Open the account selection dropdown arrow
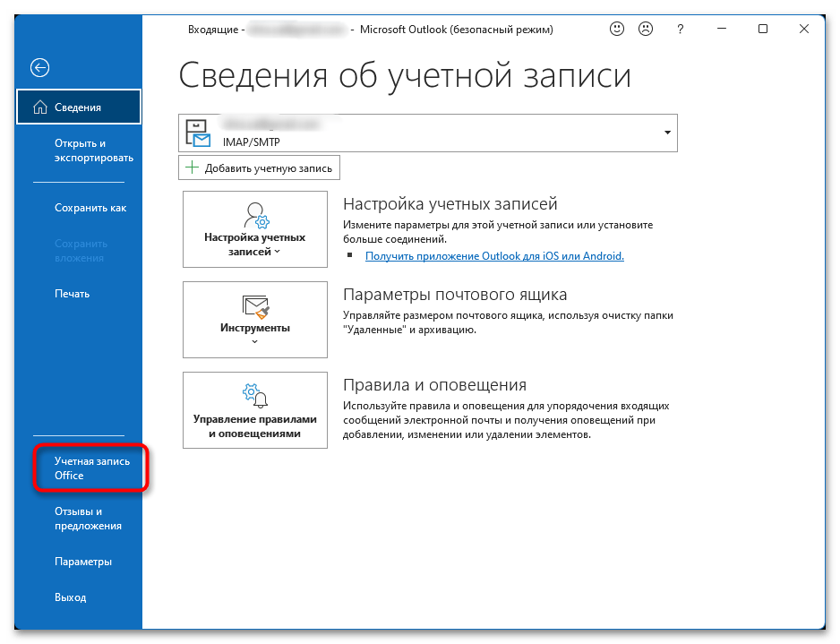 pos(667,133)
